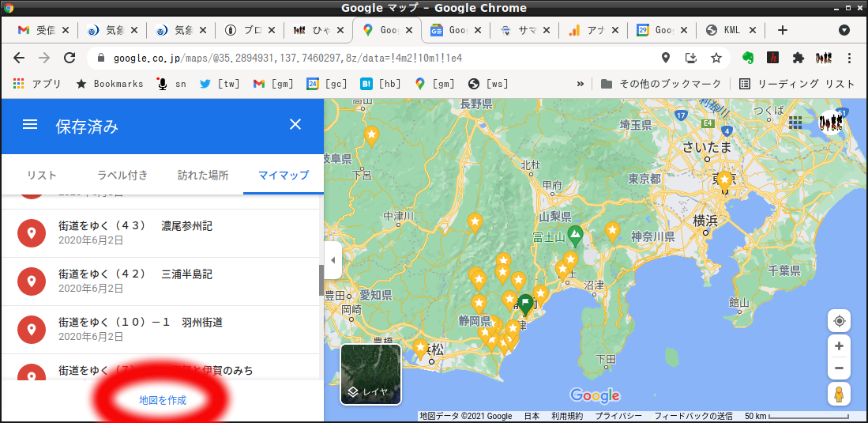Collapse the side panel with the arrow handle
Viewport: 868px width, 423px height.
pyautogui.click(x=333, y=260)
